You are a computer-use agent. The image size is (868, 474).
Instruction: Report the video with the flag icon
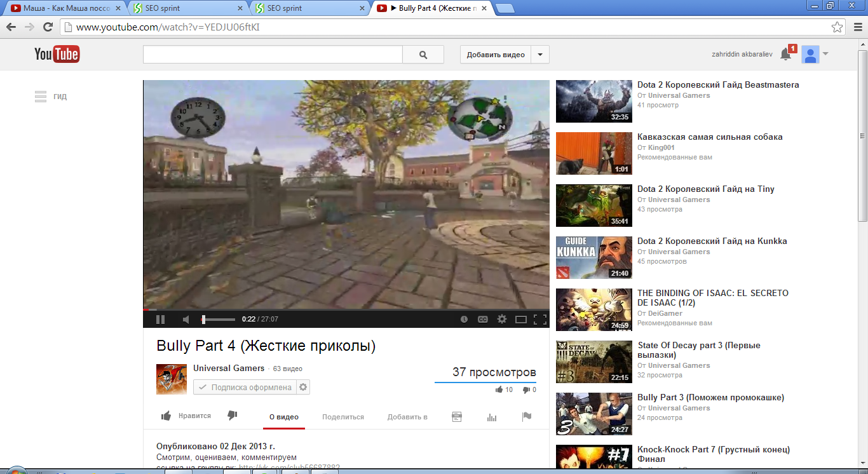pos(526,417)
